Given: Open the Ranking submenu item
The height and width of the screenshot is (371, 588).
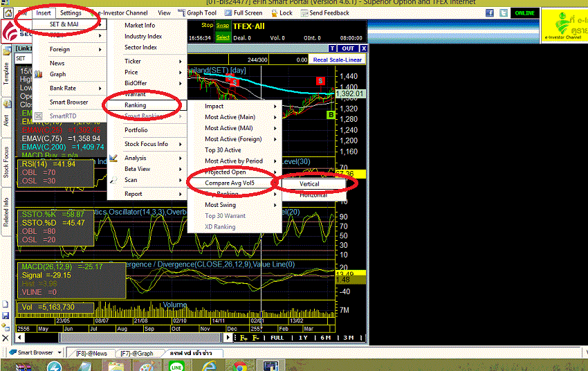Looking at the screenshot, I should pos(147,105).
